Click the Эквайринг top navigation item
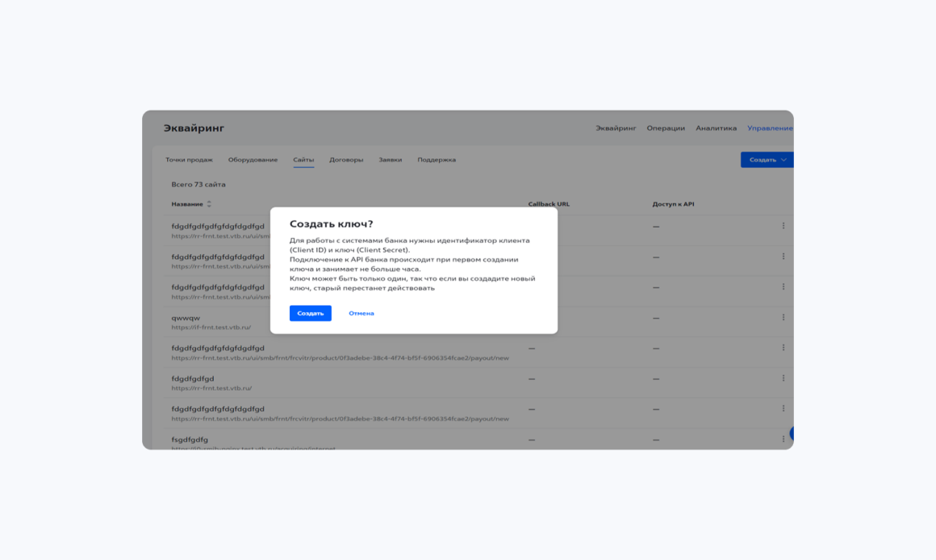This screenshot has height=560, width=936. coord(616,127)
